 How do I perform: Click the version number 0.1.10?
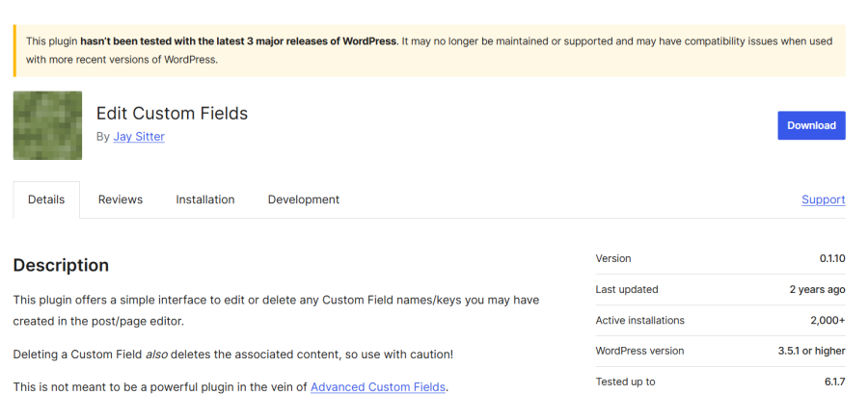[831, 259]
